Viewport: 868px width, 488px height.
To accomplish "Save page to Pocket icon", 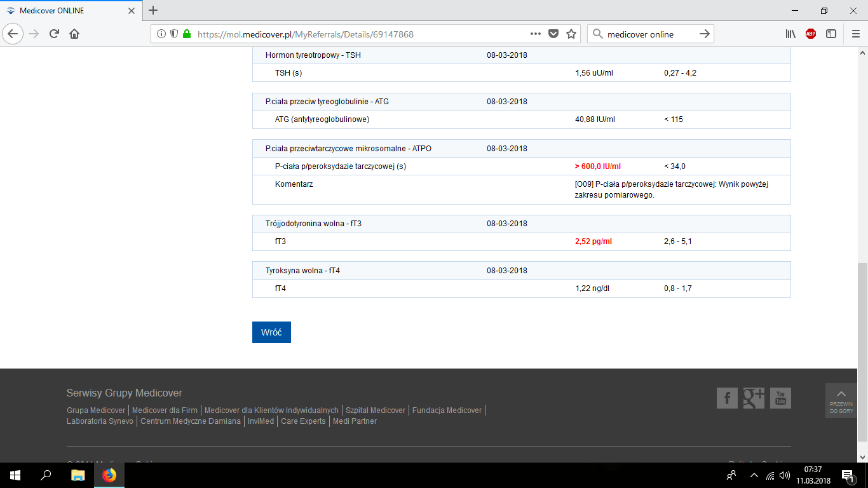I will [553, 34].
